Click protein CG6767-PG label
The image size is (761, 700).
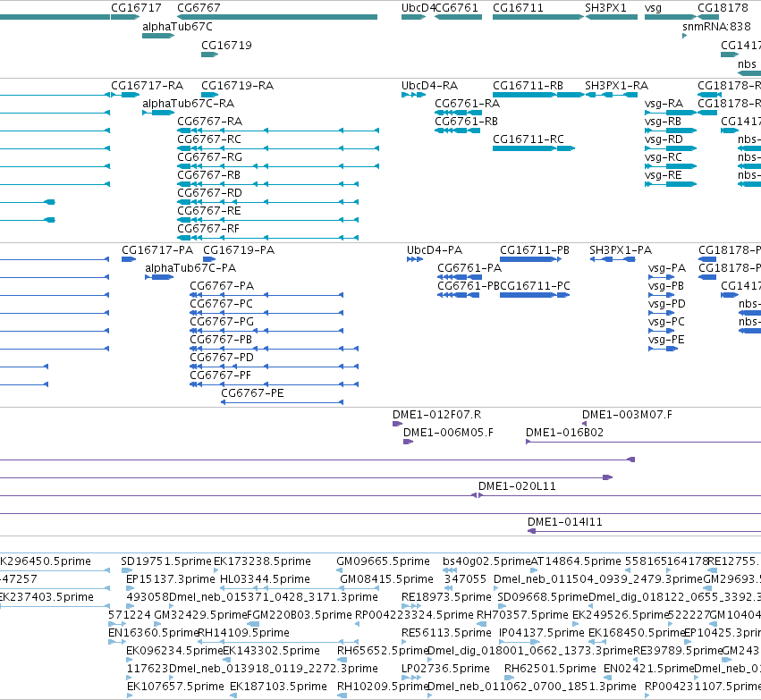click(222, 322)
